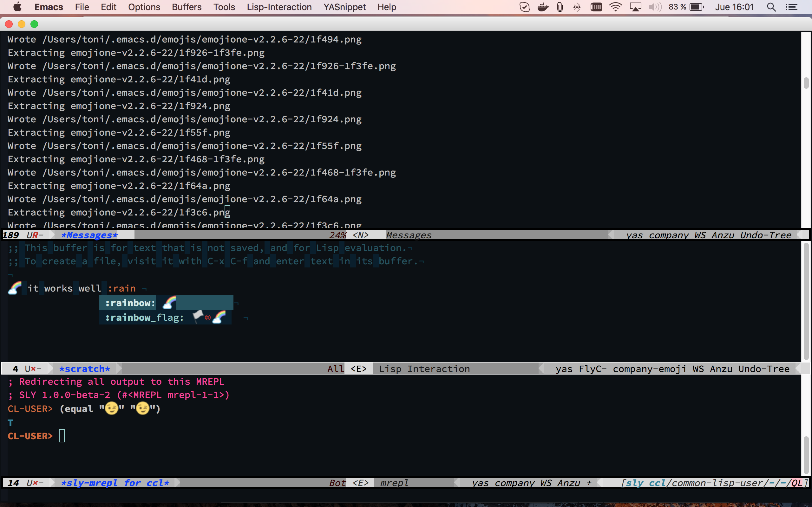The height and width of the screenshot is (507, 812).
Task: Open Spotlight search from the menu bar
Action: pos(771,7)
